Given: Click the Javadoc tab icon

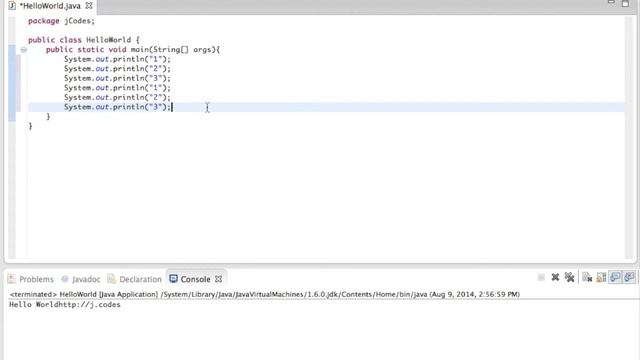Looking at the screenshot, I should point(64,279).
